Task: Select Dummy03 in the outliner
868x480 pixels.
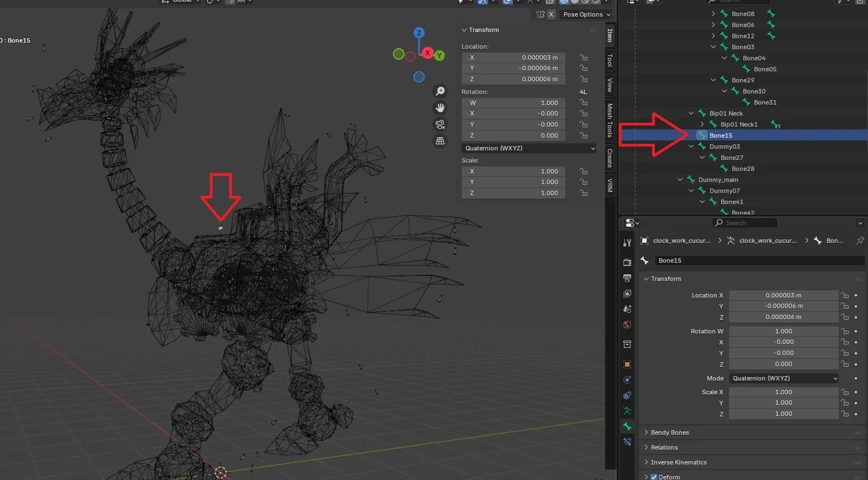Action: point(725,147)
